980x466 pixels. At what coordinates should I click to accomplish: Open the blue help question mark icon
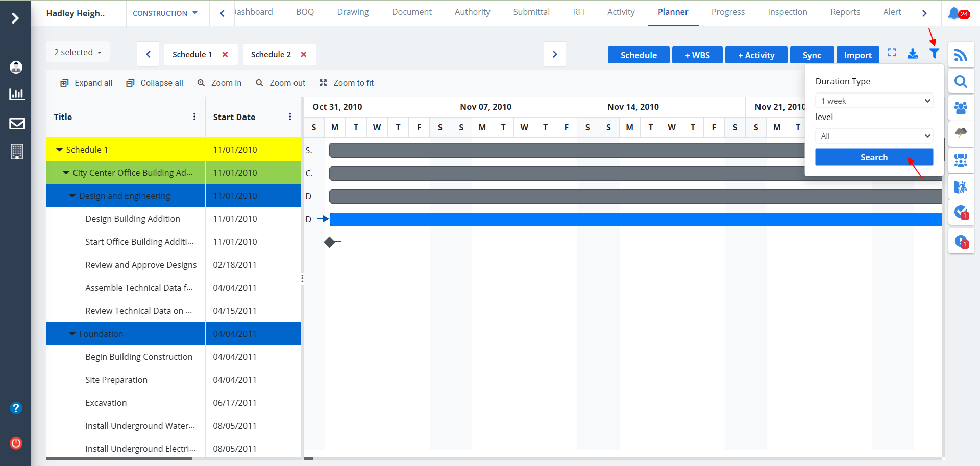click(16, 408)
